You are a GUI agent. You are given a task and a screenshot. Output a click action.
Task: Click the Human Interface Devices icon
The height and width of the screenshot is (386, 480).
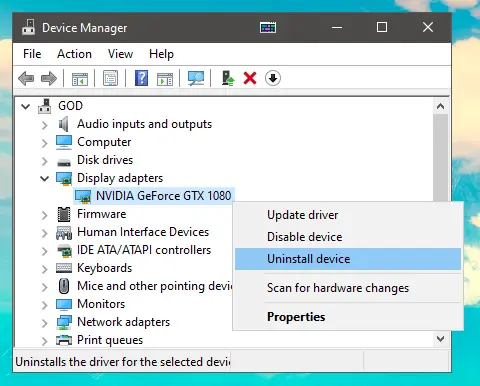click(x=64, y=233)
